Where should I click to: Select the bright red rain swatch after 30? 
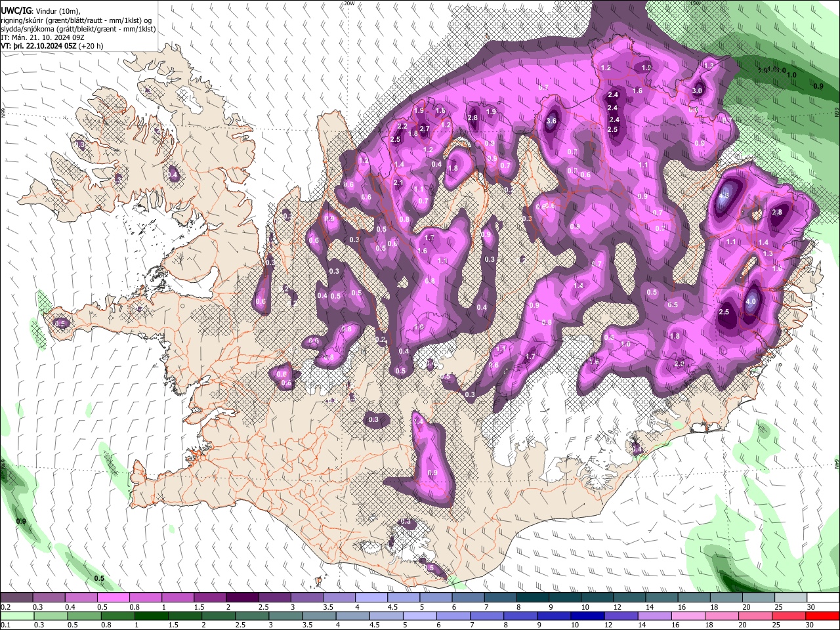(x=822, y=616)
